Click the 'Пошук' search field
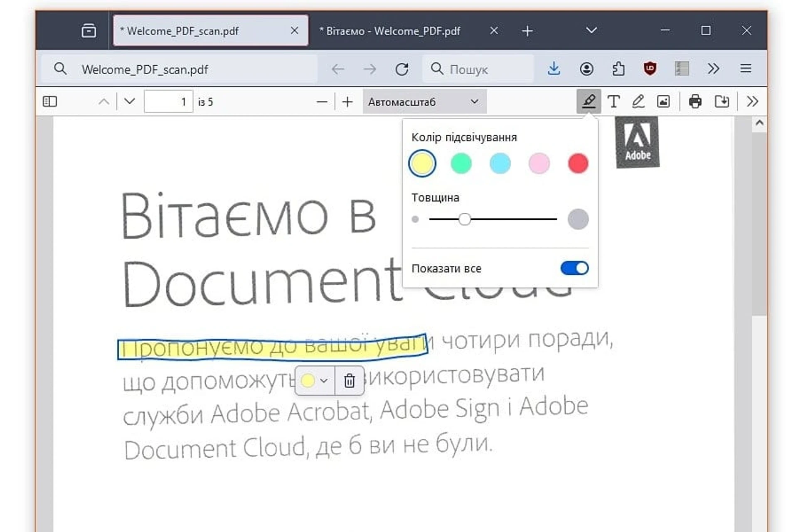 point(478,69)
